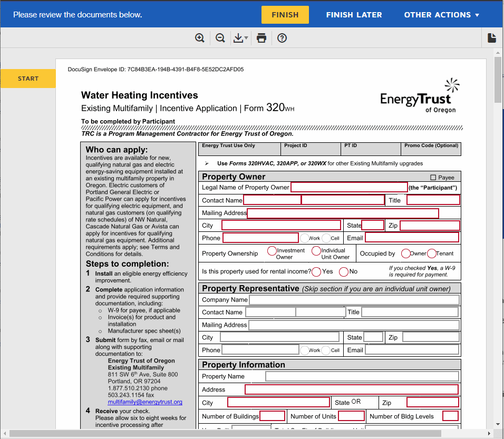Image resolution: width=504 pixels, height=439 pixels.
Task: Click the yellow FINISH button
Action: [x=285, y=15]
